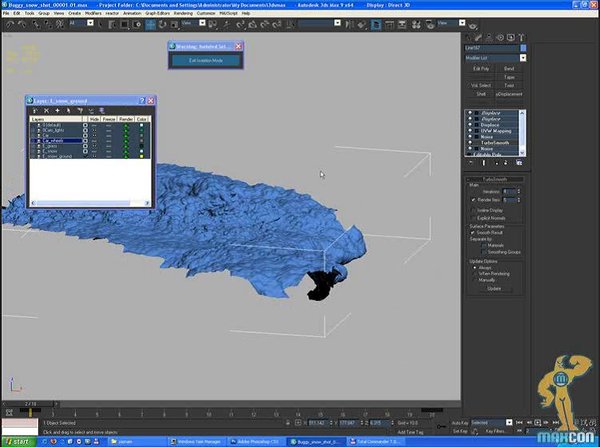This screenshot has height=447, width=600.
Task: Open the render type View dropdown at the toolbar's right end
Action: [x=462, y=23]
